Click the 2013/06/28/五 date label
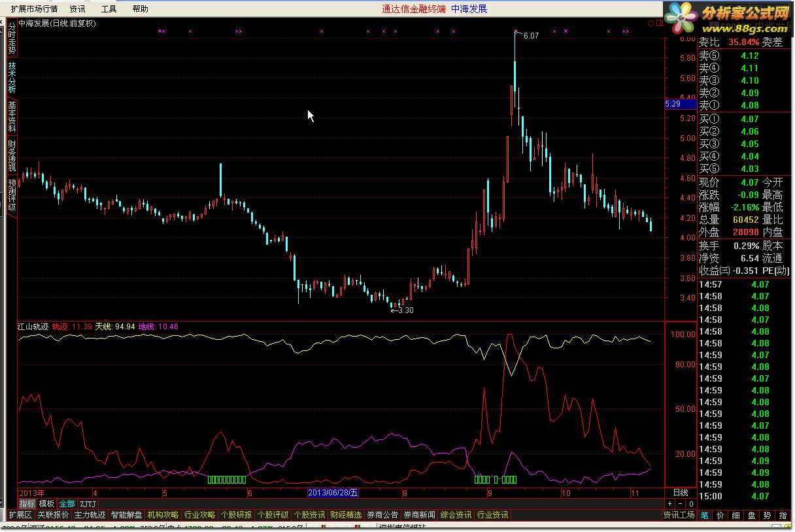795x532 pixels. click(x=333, y=492)
